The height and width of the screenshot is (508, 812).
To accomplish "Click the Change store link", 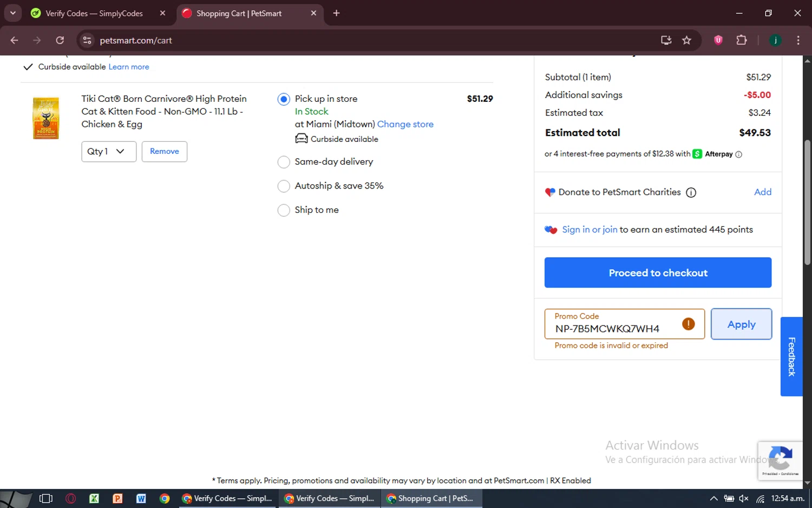I will pyautogui.click(x=405, y=124).
